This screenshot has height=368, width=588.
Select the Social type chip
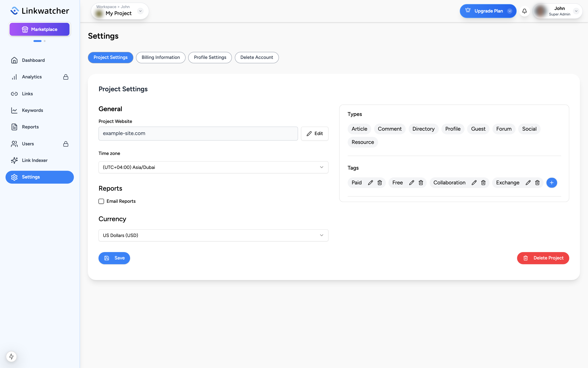tap(529, 129)
